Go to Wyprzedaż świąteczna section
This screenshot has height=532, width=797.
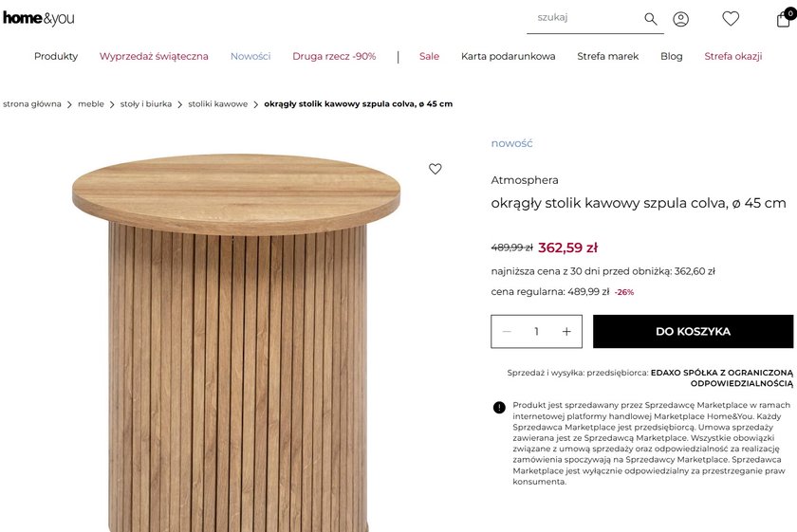pos(154,57)
